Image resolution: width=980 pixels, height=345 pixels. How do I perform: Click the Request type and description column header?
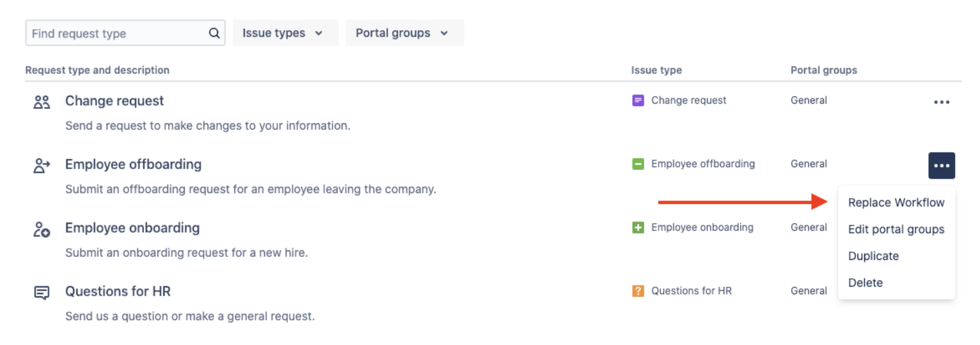[x=97, y=70]
